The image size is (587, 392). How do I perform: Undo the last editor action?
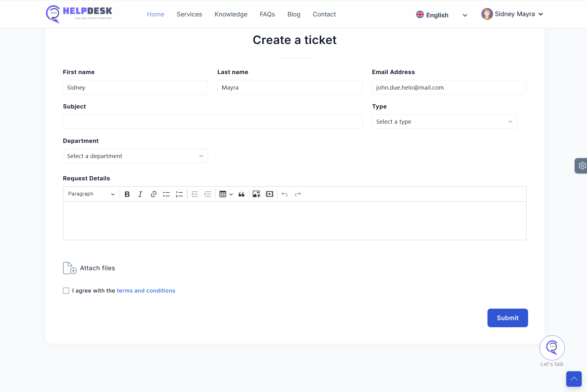pos(284,194)
